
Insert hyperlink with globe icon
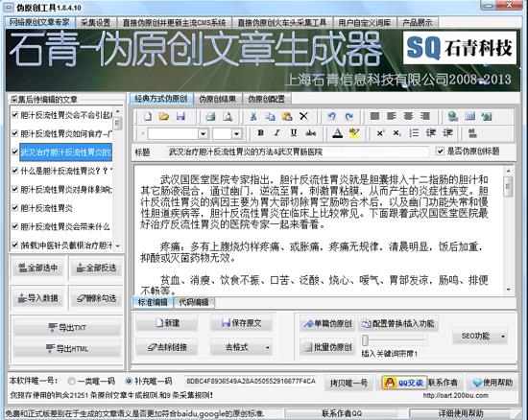tap(453, 117)
